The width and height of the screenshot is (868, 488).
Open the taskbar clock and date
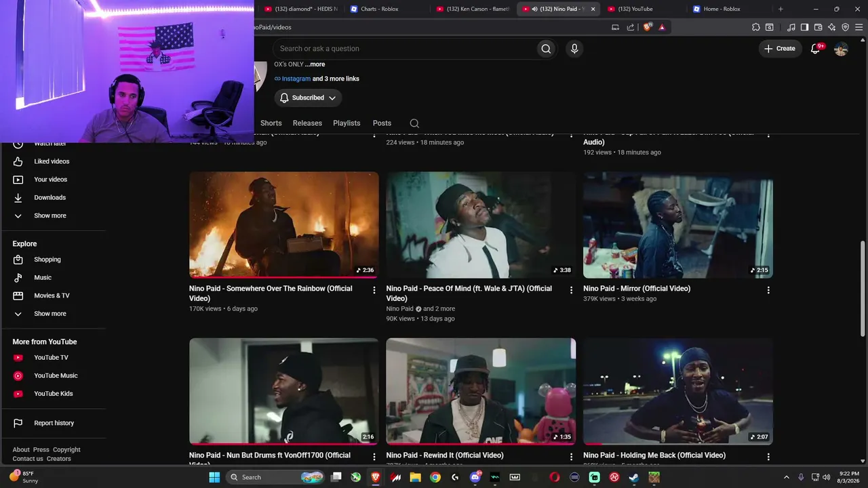coord(849,477)
